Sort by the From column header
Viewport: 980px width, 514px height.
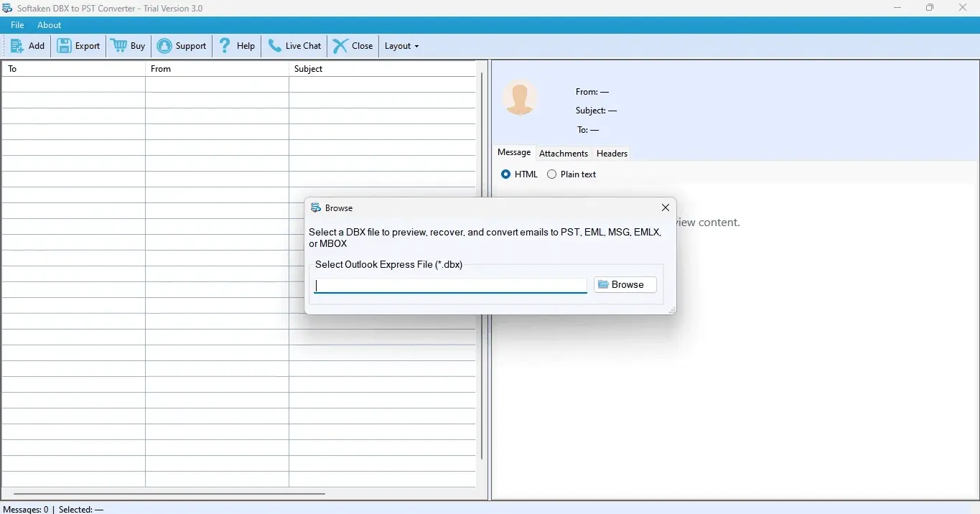pyautogui.click(x=217, y=69)
